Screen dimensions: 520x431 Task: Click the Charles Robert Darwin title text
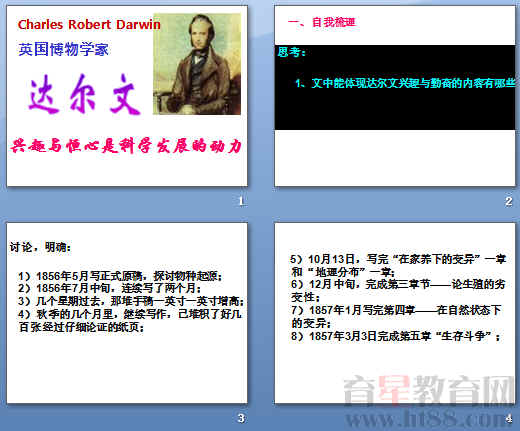tap(89, 24)
